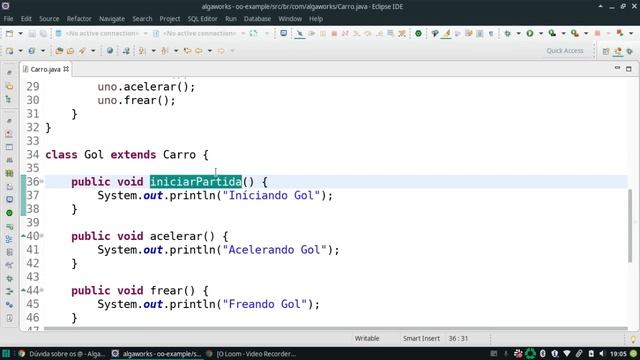
Task: Toggle Mark Occurrences pencil icon
Action: 447,33
